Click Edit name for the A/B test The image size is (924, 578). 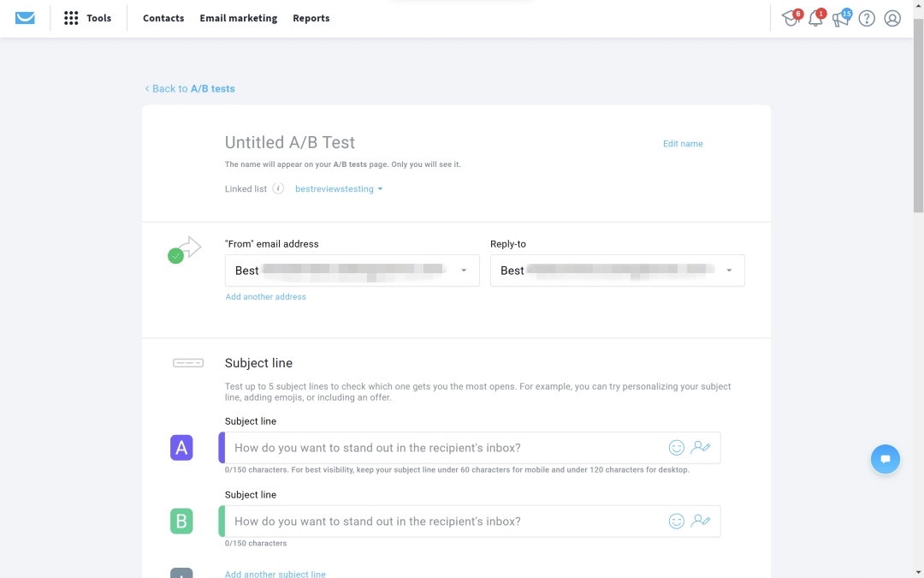pos(682,143)
